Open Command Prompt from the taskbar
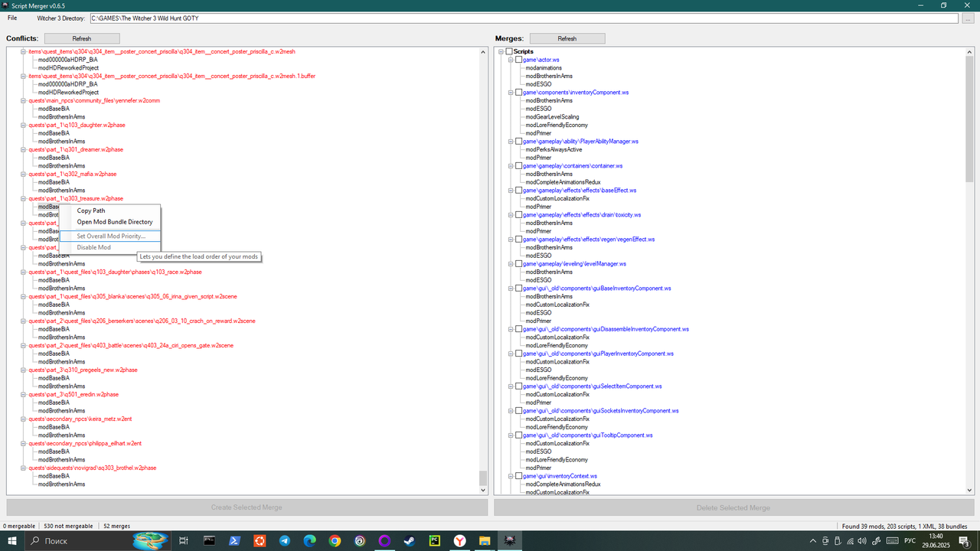 [x=209, y=541]
